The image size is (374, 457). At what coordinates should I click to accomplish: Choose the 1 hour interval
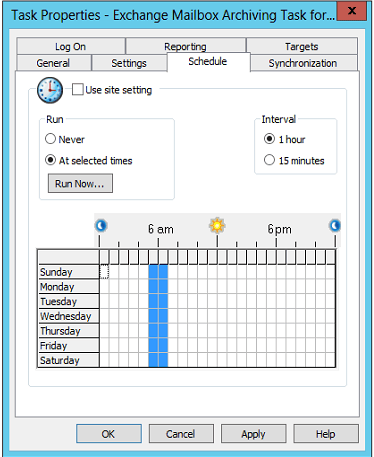269,139
